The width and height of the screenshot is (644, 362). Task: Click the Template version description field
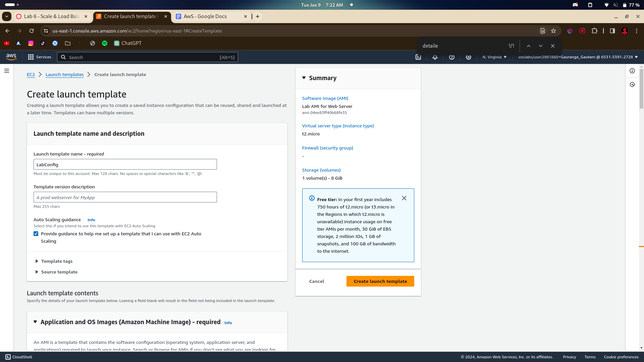[125, 197]
